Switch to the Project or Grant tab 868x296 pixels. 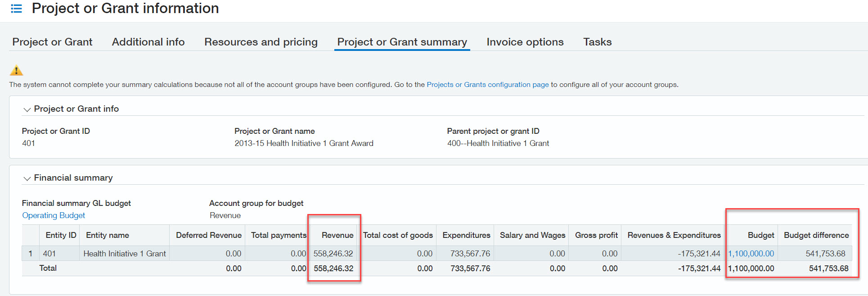click(x=52, y=42)
